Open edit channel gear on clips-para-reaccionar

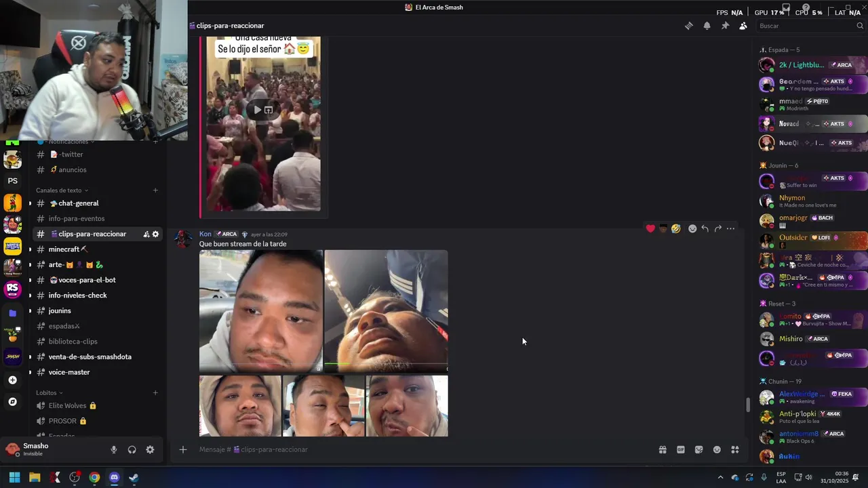point(155,234)
